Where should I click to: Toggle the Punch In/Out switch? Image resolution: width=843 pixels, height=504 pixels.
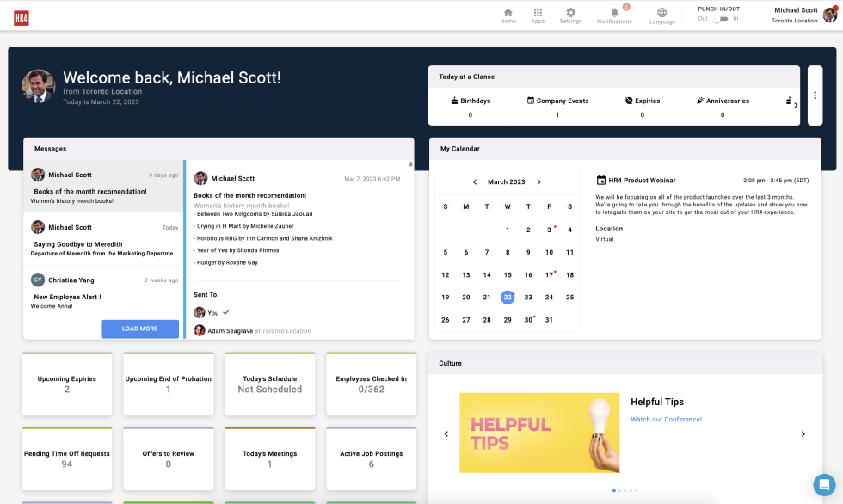click(x=717, y=19)
